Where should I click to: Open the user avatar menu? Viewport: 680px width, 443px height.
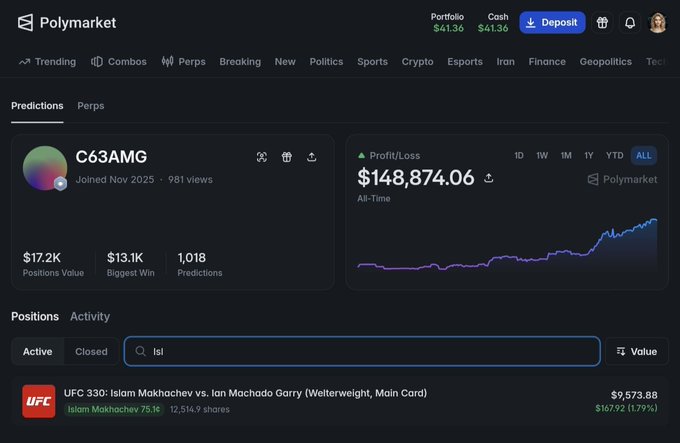pyautogui.click(x=657, y=23)
